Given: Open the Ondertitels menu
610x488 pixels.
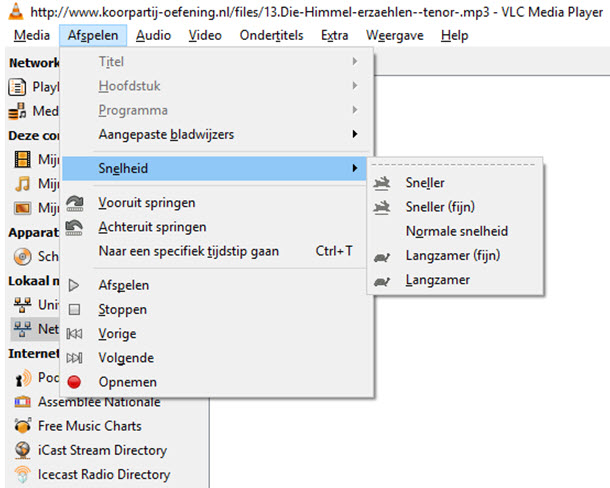Looking at the screenshot, I should click(271, 35).
